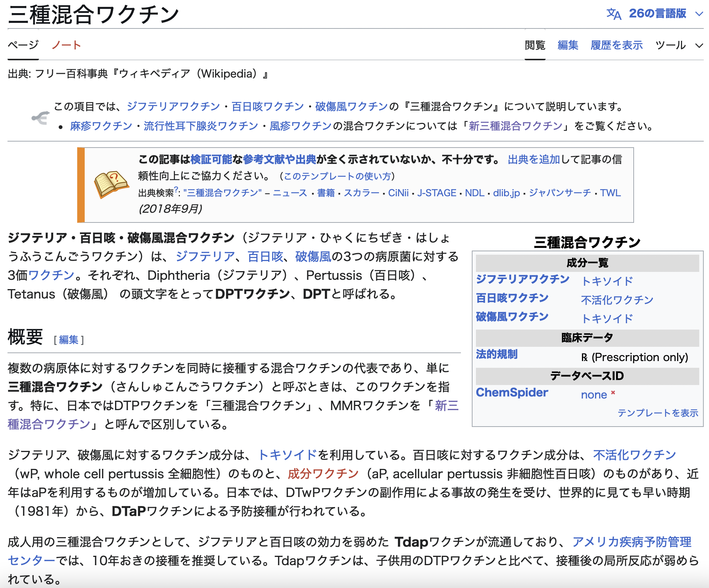The height and width of the screenshot is (588, 709).
Task: Click テンプレートを表示 link
Action: pyautogui.click(x=658, y=413)
